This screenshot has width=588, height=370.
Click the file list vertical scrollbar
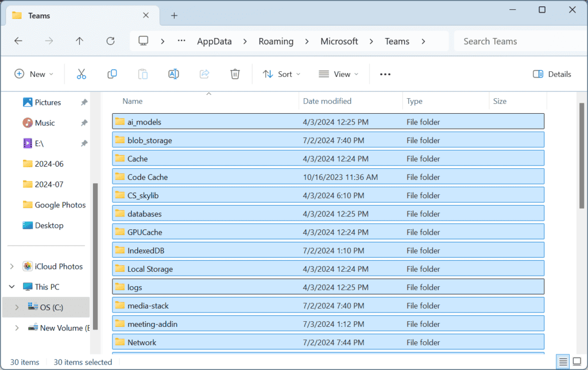point(582,156)
